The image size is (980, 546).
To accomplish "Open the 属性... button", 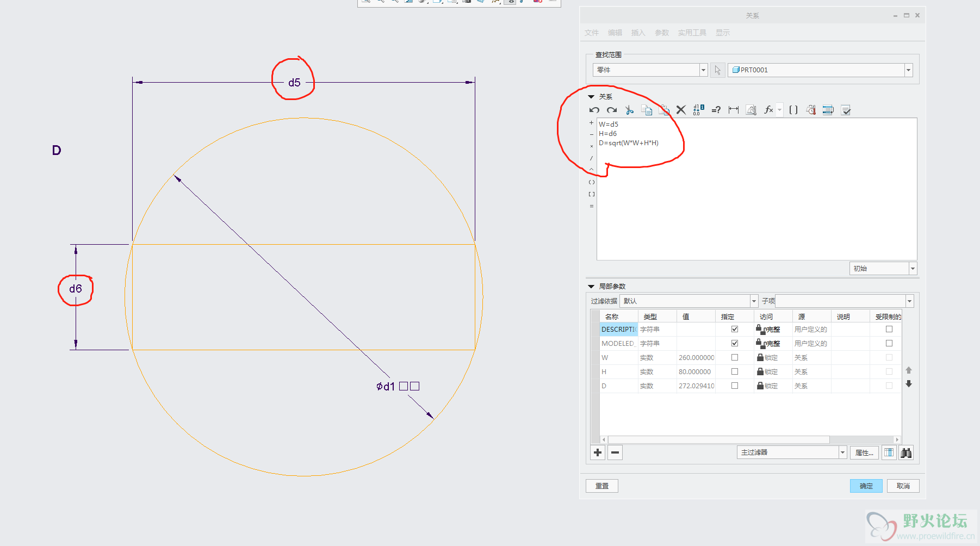I will click(864, 452).
